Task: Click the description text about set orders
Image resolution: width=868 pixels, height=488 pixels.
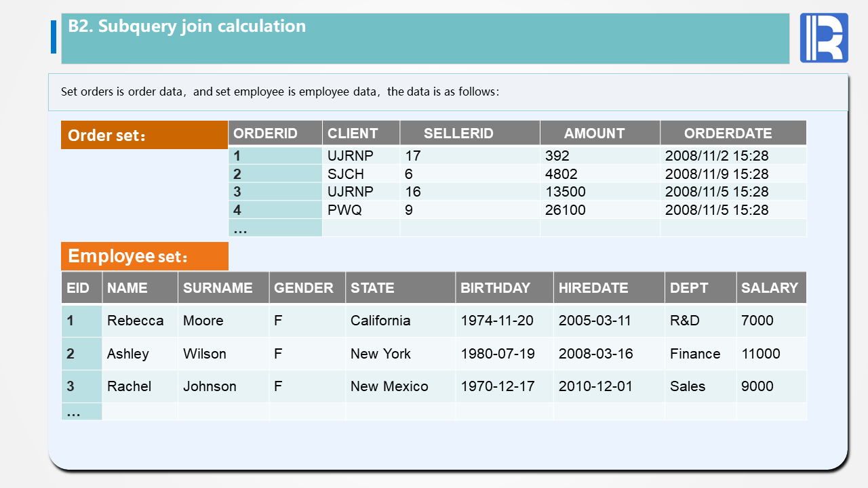Action: click(280, 91)
